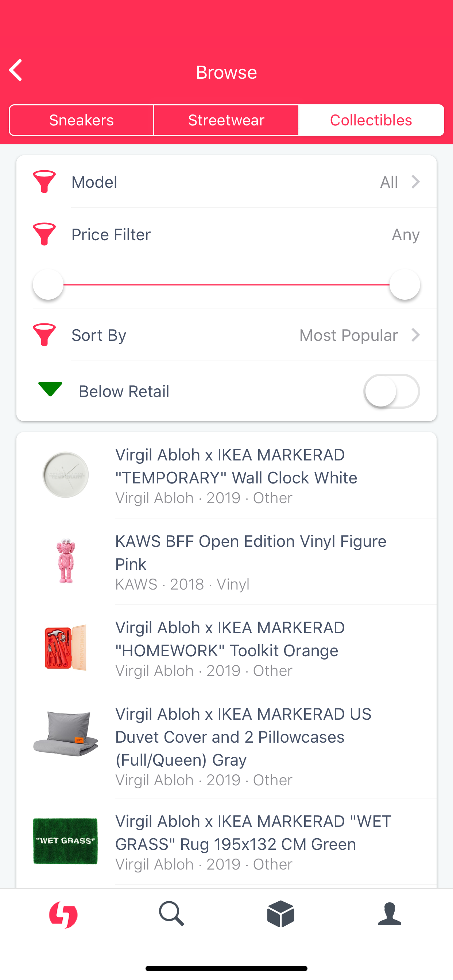The height and width of the screenshot is (980, 453).
Task: Enable the Below Retail switch
Action: tap(391, 391)
